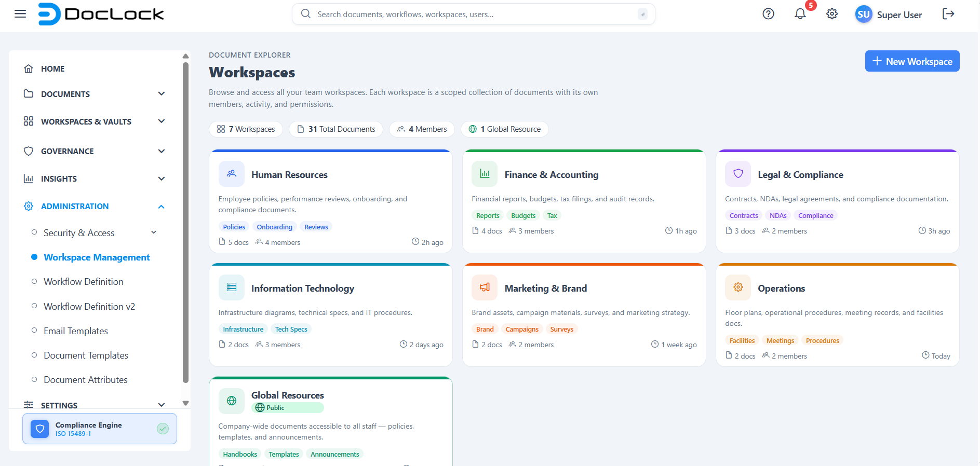Click the Marketing & Brand megaphone icon

click(x=485, y=287)
